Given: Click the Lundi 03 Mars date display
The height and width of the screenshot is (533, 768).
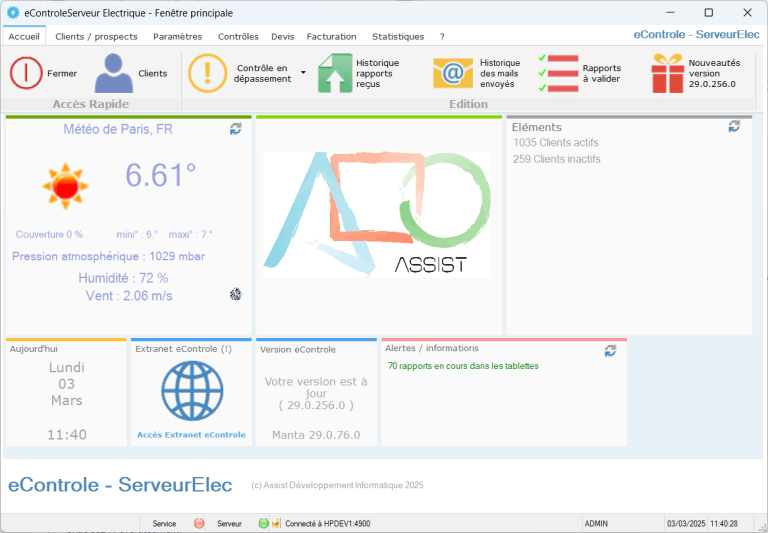Looking at the screenshot, I should click(x=67, y=384).
